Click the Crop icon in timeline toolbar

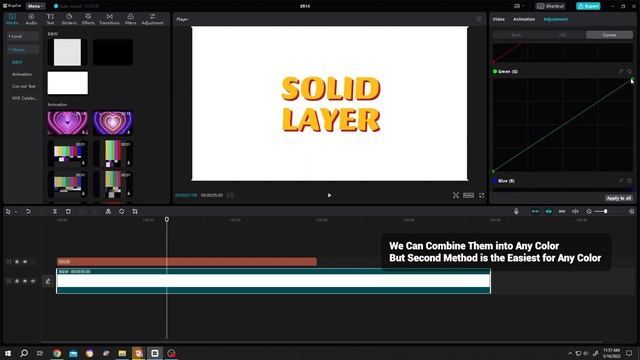(135, 211)
